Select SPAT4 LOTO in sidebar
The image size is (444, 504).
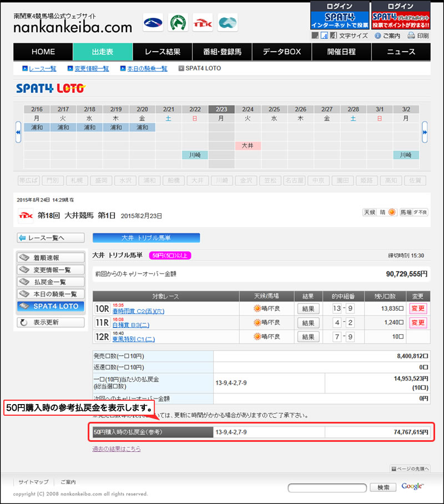[x=51, y=306]
